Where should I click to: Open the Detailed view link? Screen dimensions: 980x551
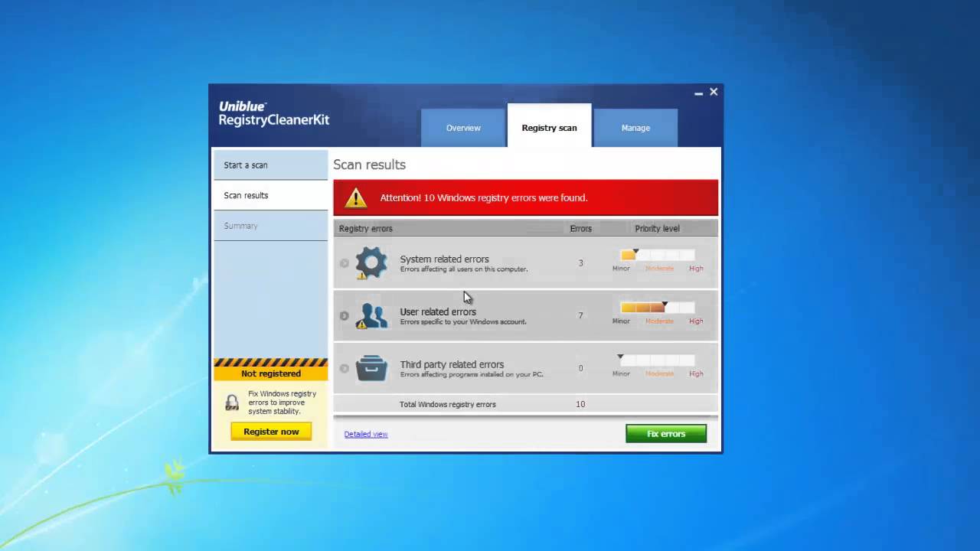click(x=366, y=434)
